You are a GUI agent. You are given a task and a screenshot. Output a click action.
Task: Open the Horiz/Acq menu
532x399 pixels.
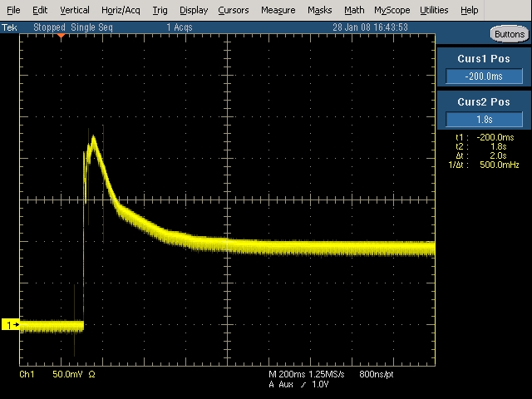pos(121,10)
